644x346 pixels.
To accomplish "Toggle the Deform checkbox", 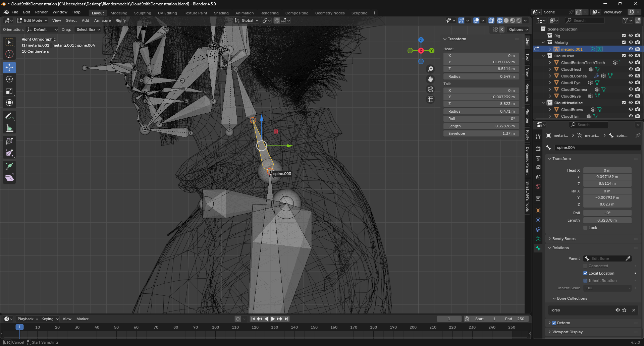I will 554,323.
